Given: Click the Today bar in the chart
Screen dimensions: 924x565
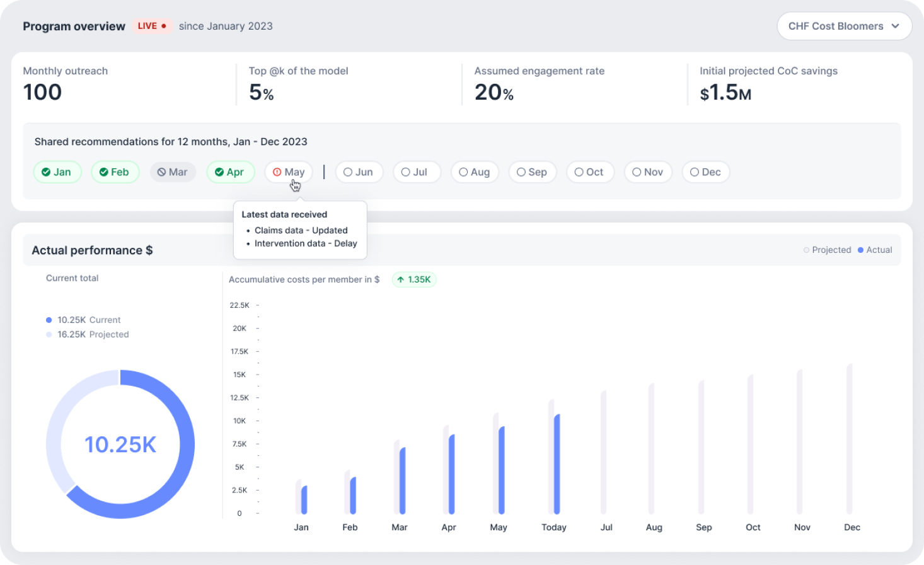Looking at the screenshot, I should [x=557, y=463].
